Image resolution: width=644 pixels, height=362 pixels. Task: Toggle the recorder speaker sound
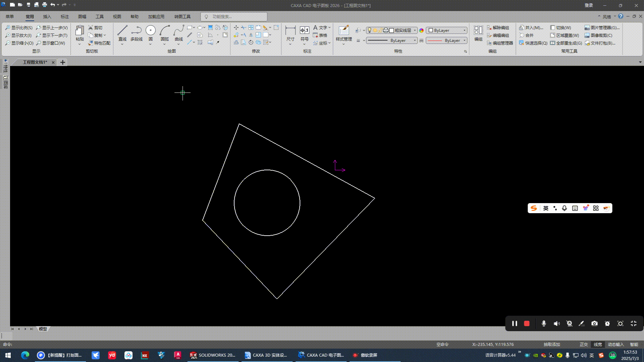556,323
